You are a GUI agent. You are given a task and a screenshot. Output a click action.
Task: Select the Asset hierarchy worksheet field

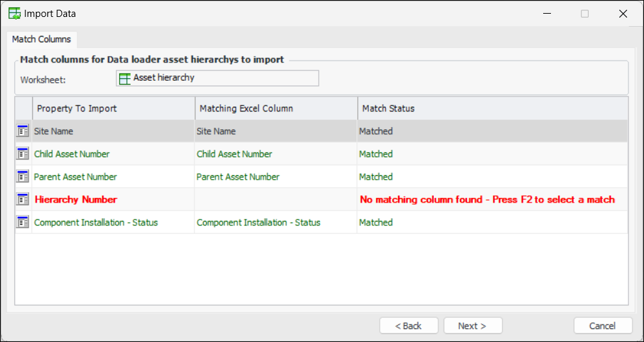(x=217, y=78)
